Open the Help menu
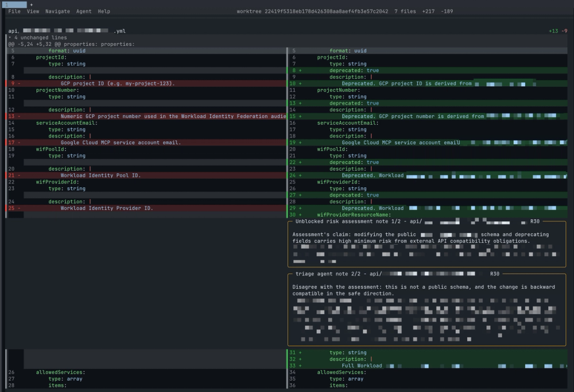Viewport: 574px width, 392px height. pos(104,11)
